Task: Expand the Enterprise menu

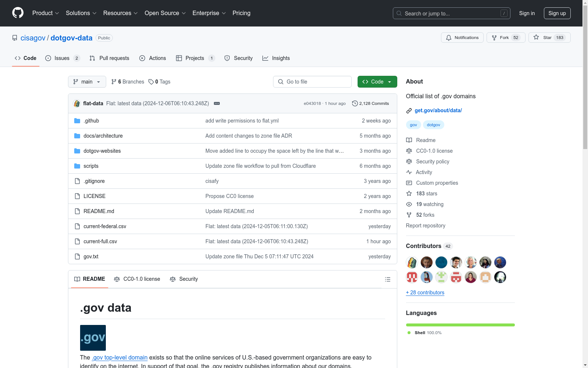Action: click(x=209, y=13)
